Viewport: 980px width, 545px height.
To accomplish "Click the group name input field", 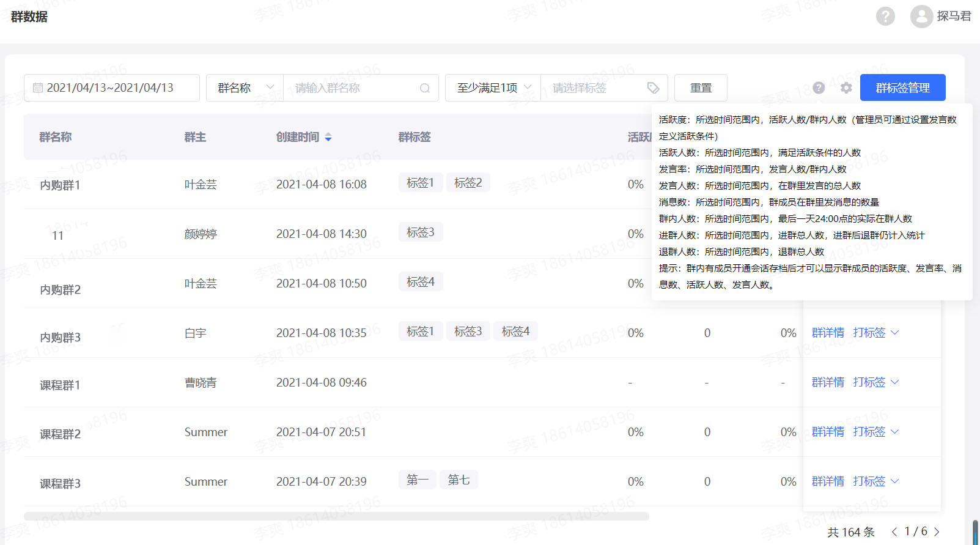I will (x=361, y=88).
